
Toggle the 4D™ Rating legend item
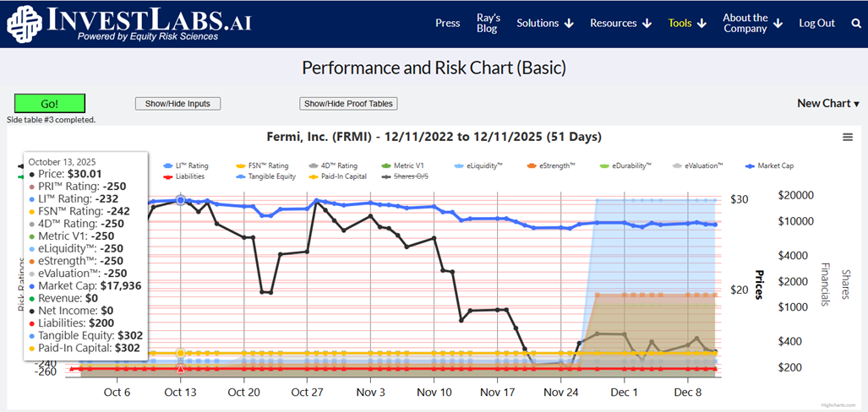[x=338, y=166]
